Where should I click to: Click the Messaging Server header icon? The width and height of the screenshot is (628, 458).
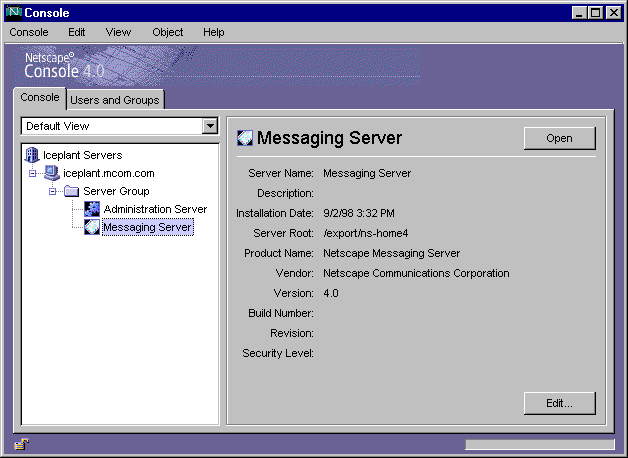click(x=245, y=138)
